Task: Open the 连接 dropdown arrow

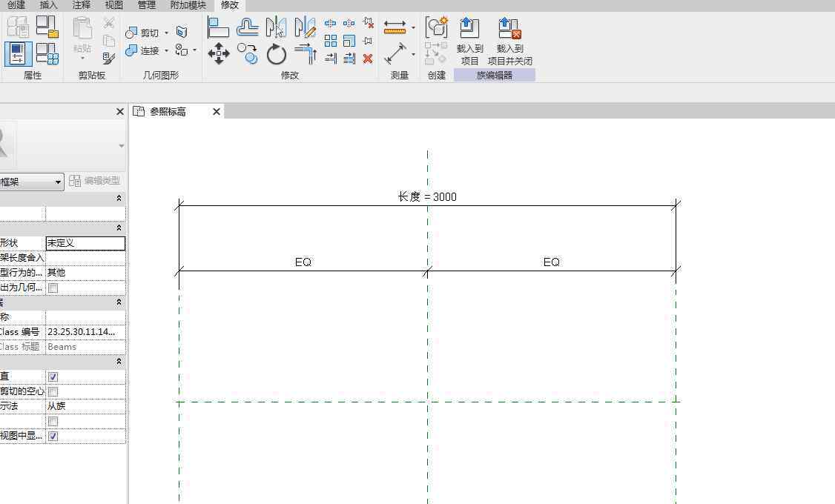Action: coord(166,50)
